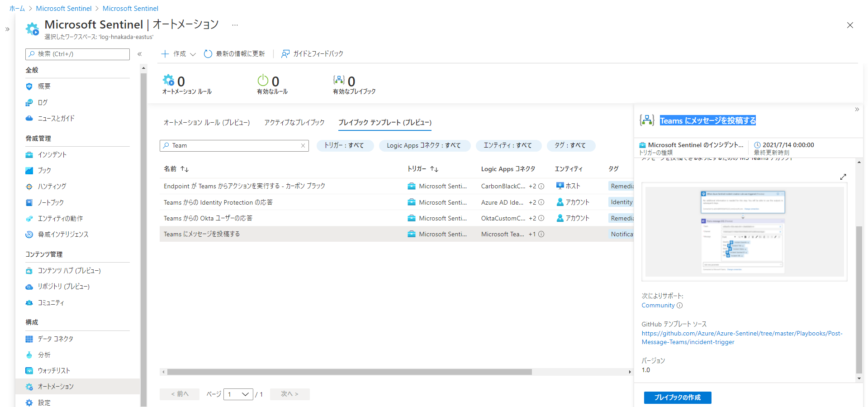Open ブック in the sidebar
Viewport: 868px width, 407px height.
pos(44,171)
